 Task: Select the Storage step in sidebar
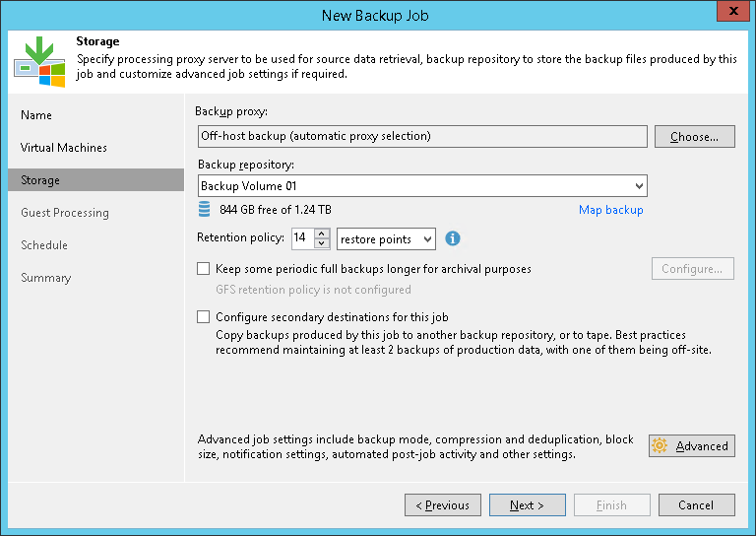[40, 180]
